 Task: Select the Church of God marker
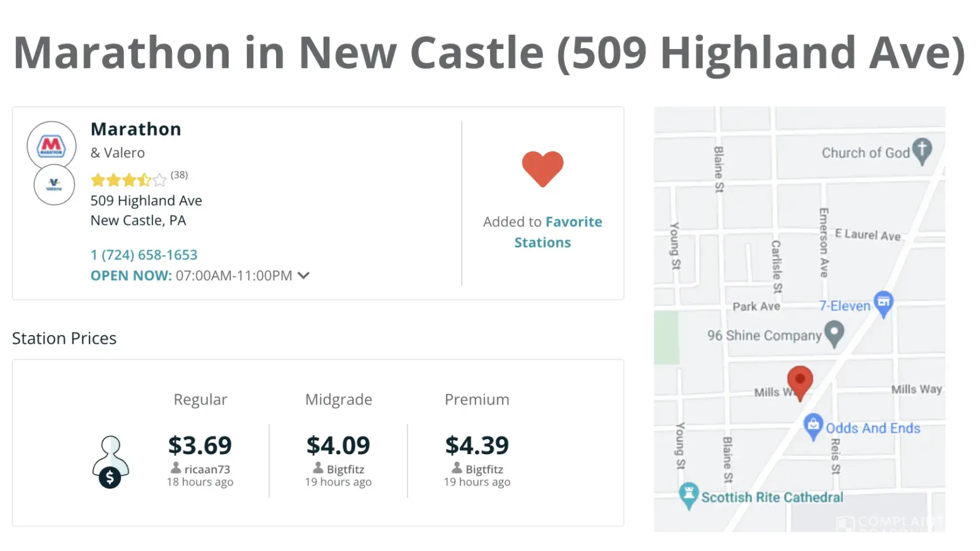(922, 150)
